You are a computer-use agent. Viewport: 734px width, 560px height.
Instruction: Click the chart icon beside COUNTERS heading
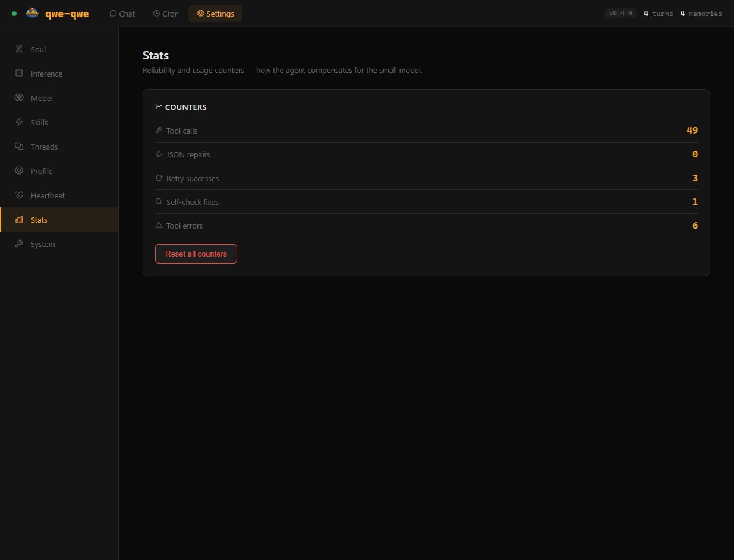158,106
